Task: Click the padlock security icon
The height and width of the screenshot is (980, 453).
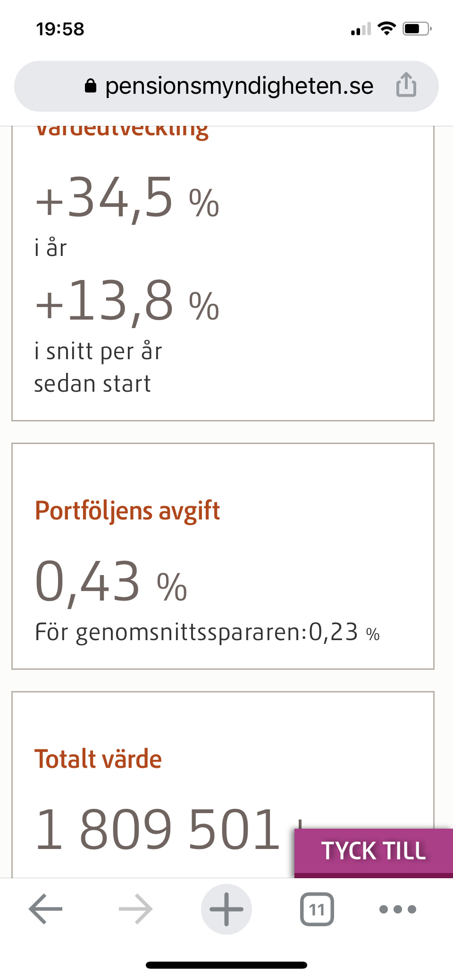Action: click(91, 86)
